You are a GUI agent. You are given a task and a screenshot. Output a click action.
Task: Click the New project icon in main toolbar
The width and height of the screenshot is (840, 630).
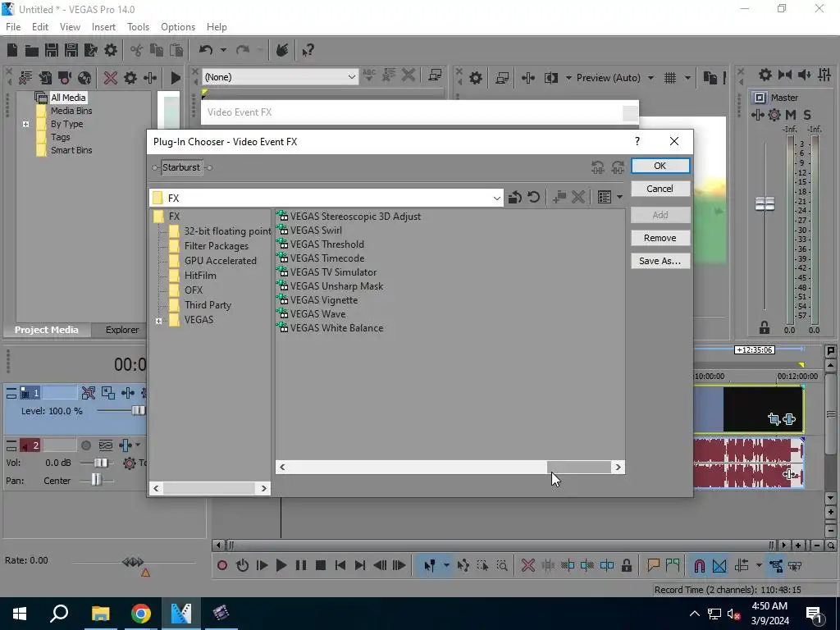[x=12, y=50]
